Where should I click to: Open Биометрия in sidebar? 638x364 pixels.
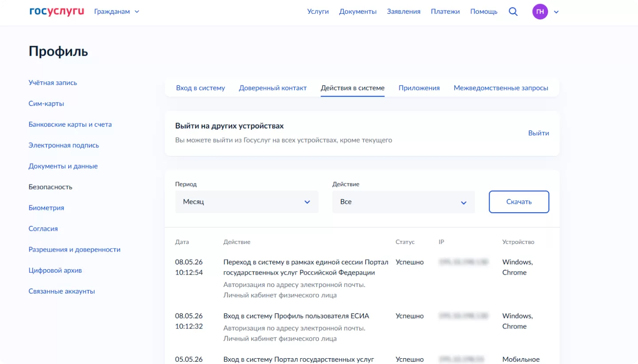point(47,208)
